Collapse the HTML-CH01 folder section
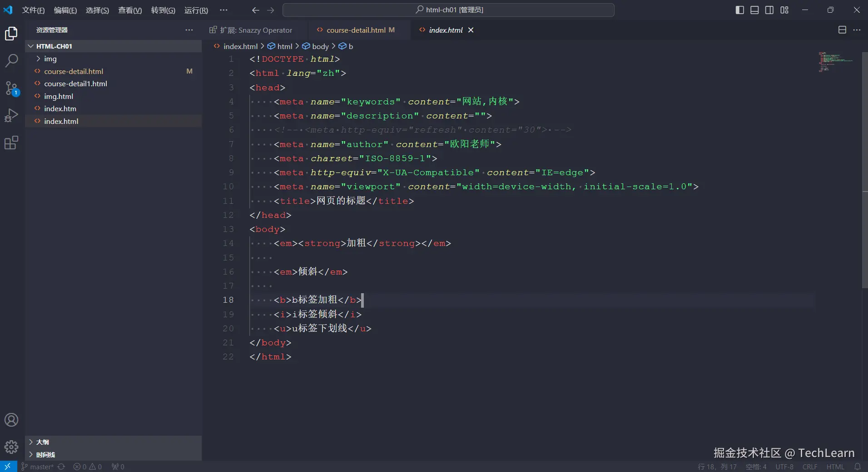 click(x=114, y=46)
